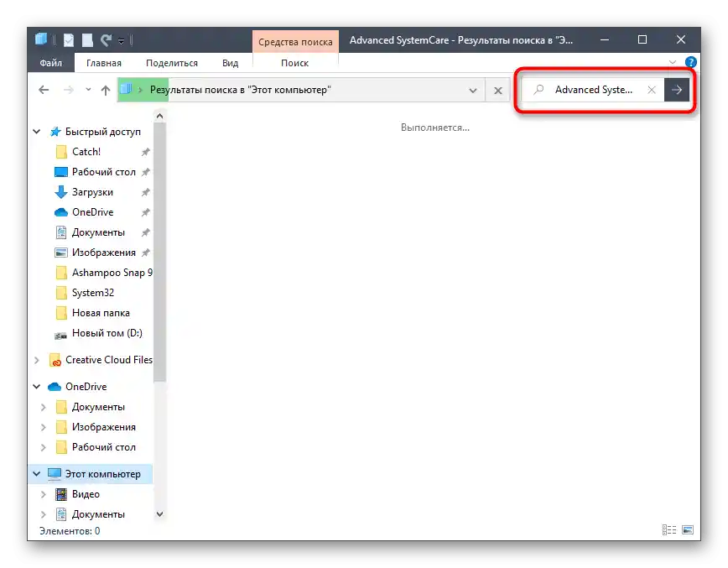Viewport: 728px width, 568px height.
Task: Run the search with the arrow button
Action: coord(677,90)
